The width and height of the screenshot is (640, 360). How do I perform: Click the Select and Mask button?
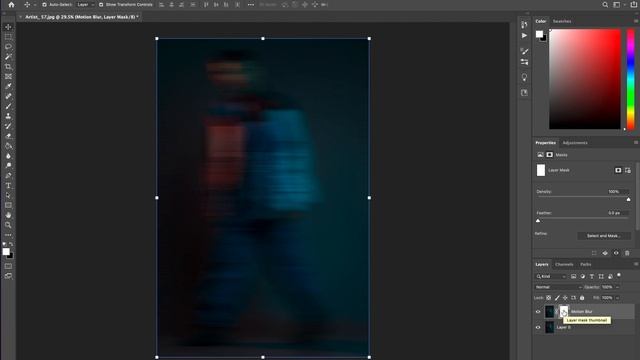coord(603,236)
